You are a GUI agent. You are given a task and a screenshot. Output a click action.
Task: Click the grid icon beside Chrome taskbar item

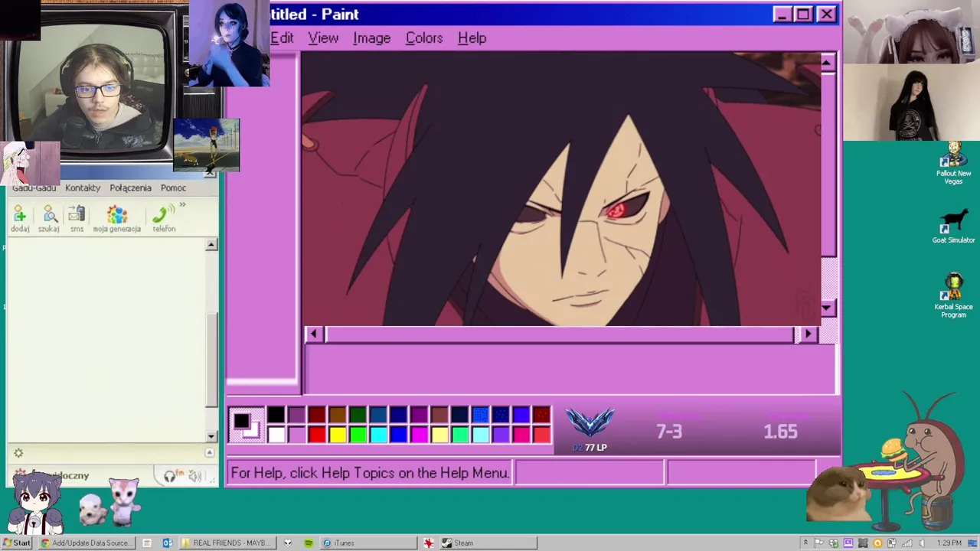point(146,543)
